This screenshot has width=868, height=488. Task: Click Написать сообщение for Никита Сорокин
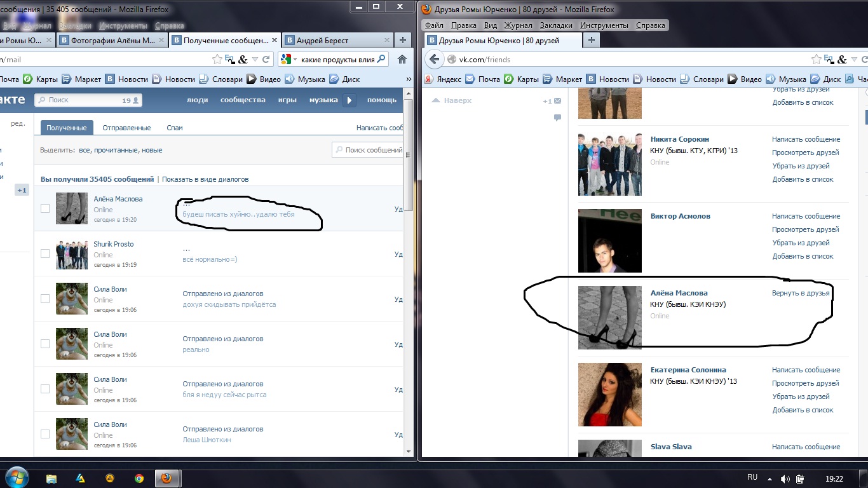coord(806,139)
